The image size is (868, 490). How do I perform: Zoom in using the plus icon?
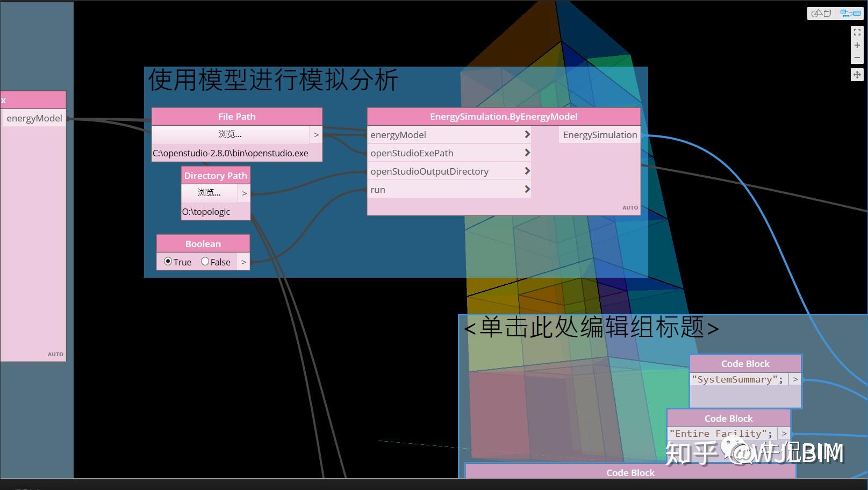[857, 45]
